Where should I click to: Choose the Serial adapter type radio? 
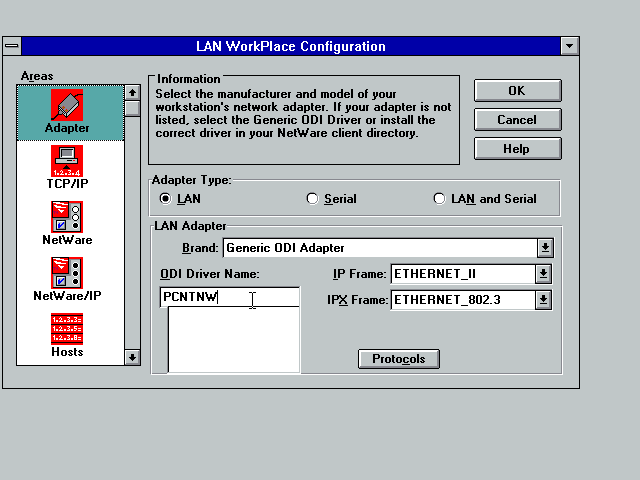pyautogui.click(x=312, y=199)
